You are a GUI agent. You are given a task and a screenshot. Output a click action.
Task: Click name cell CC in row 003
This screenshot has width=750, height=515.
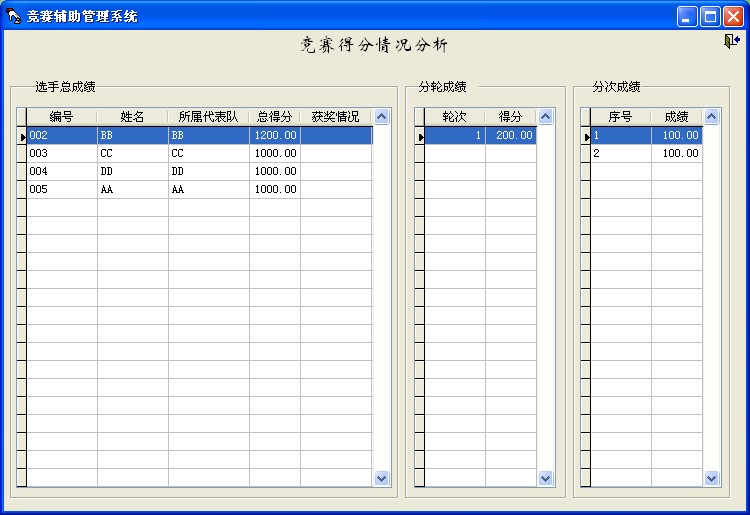(x=132, y=153)
